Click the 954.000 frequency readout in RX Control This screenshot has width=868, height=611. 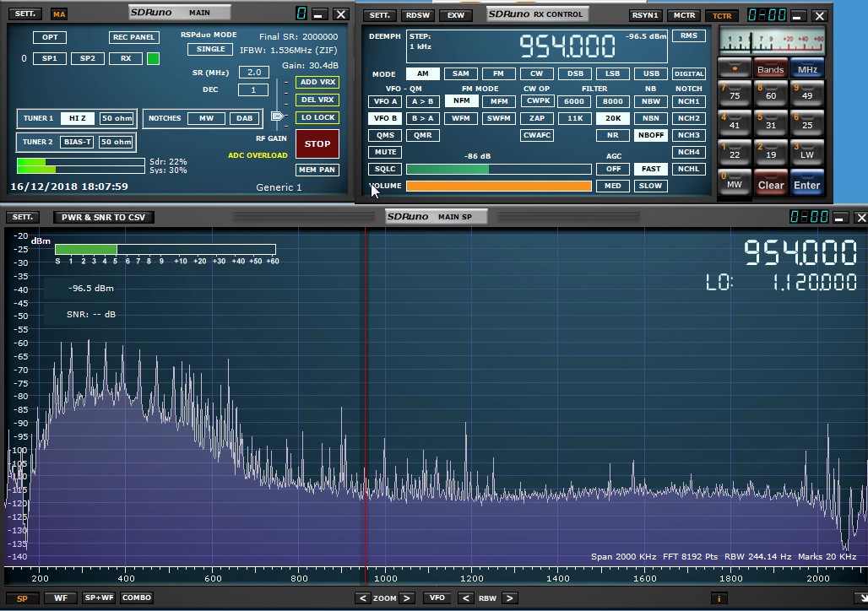567,46
